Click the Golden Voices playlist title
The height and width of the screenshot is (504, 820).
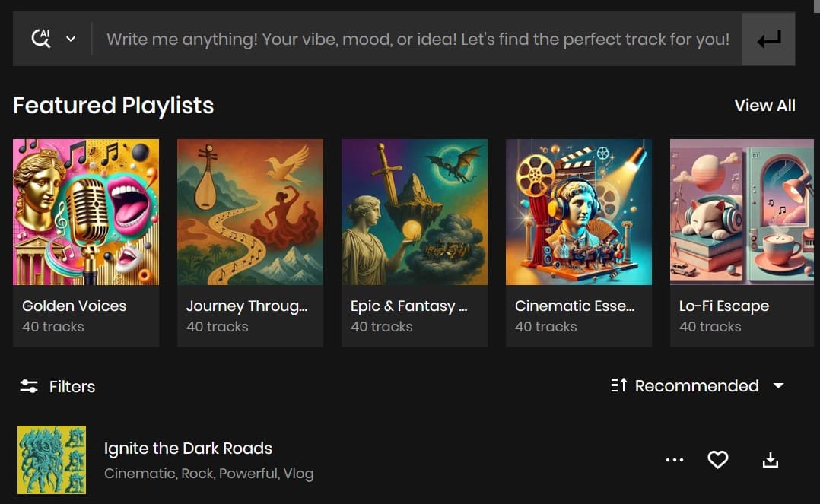pos(75,306)
